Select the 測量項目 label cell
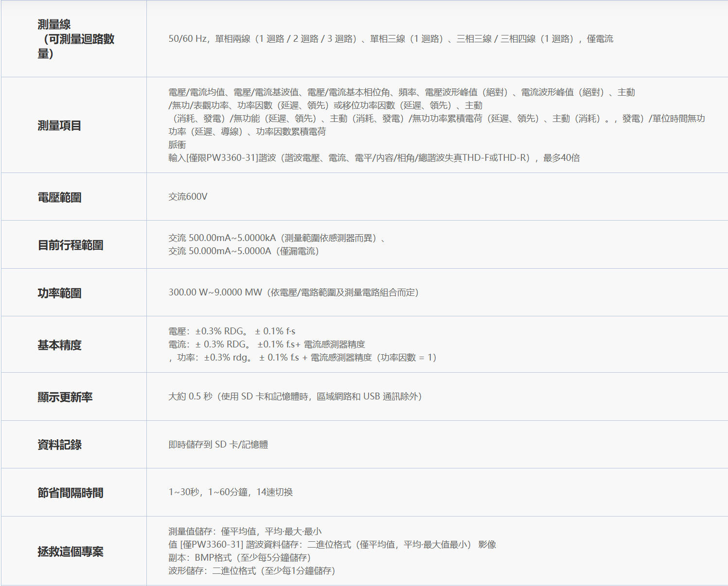The height and width of the screenshot is (586, 728). tap(74, 125)
